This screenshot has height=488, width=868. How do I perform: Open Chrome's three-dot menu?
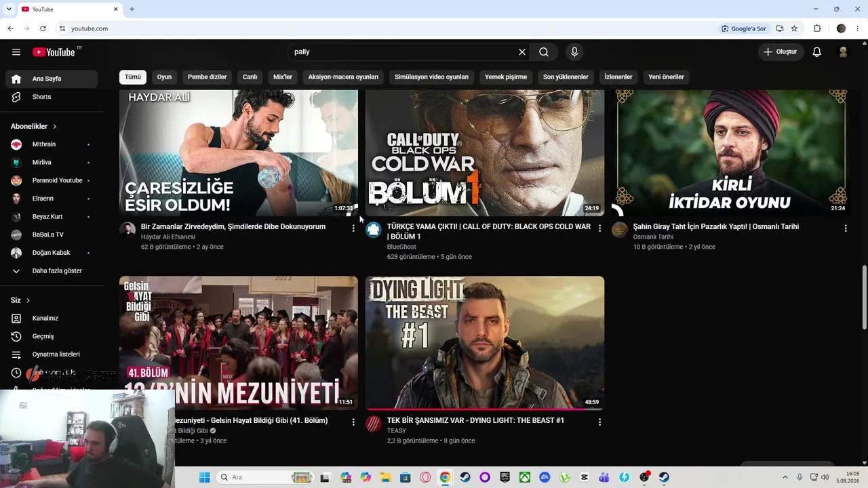pos(858,28)
